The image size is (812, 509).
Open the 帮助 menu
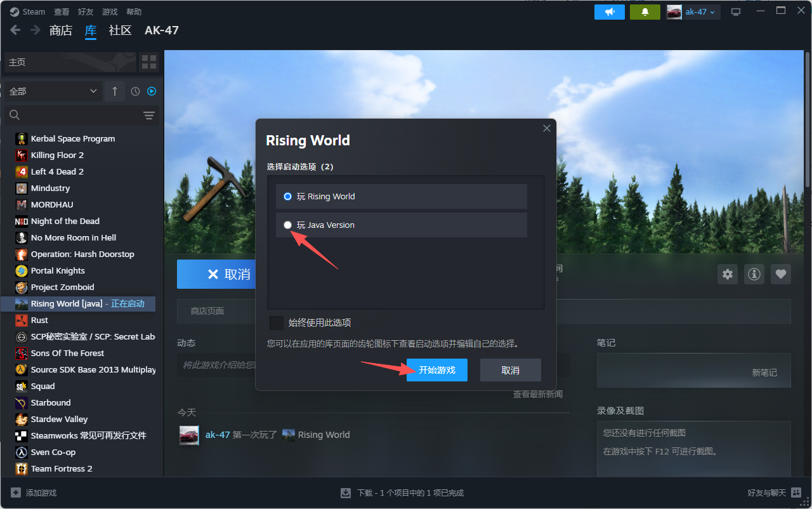134,11
